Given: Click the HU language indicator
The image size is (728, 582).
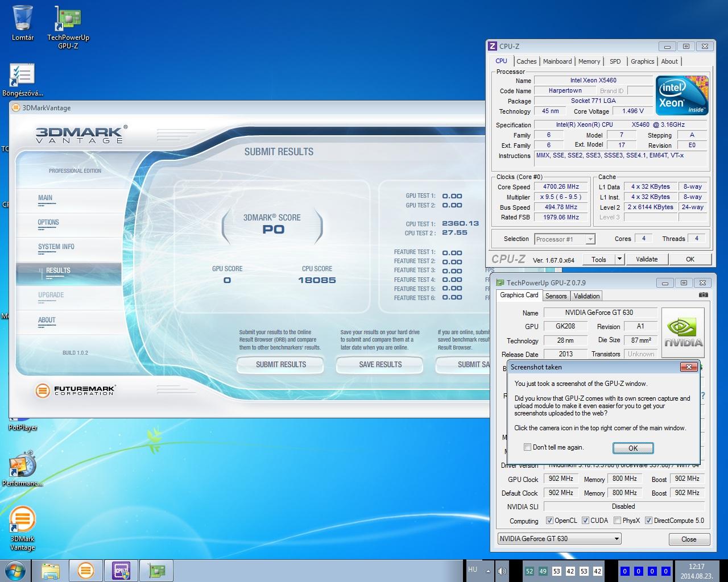Looking at the screenshot, I should [473, 569].
